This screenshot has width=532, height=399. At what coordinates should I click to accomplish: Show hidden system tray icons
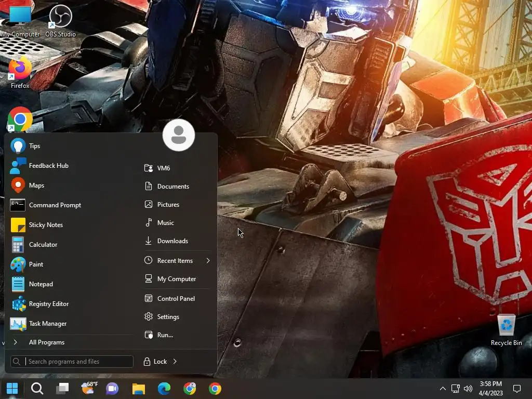point(443,389)
